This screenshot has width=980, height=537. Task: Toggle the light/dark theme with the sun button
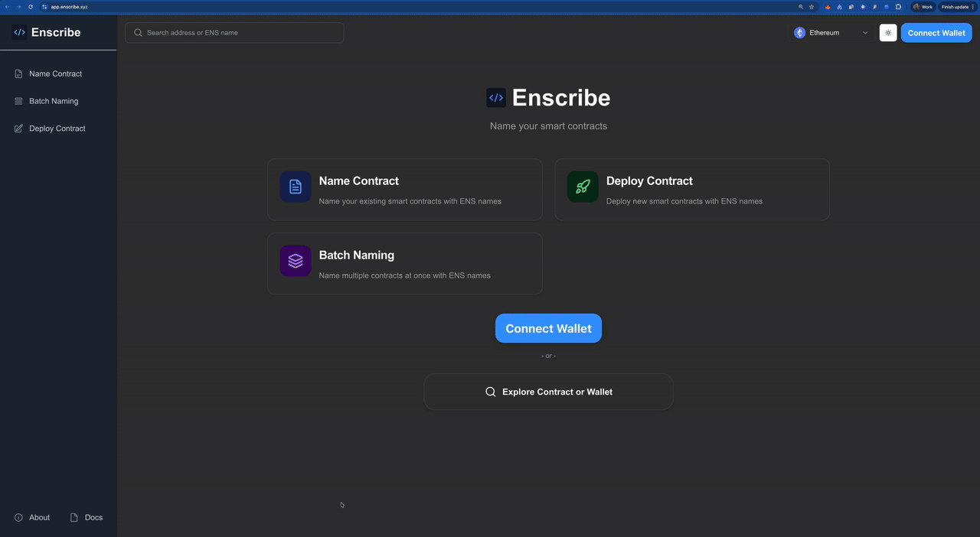tap(887, 33)
